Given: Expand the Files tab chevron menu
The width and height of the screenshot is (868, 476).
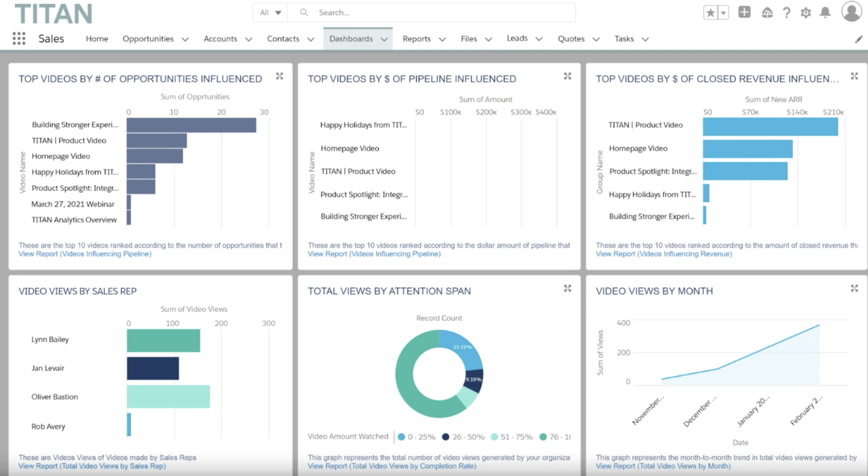Looking at the screenshot, I should click(488, 39).
